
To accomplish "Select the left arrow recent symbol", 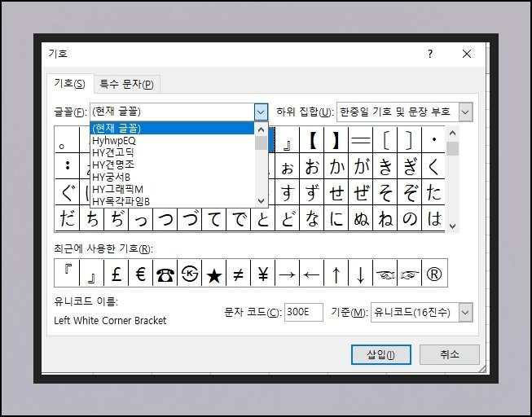I will click(311, 273).
